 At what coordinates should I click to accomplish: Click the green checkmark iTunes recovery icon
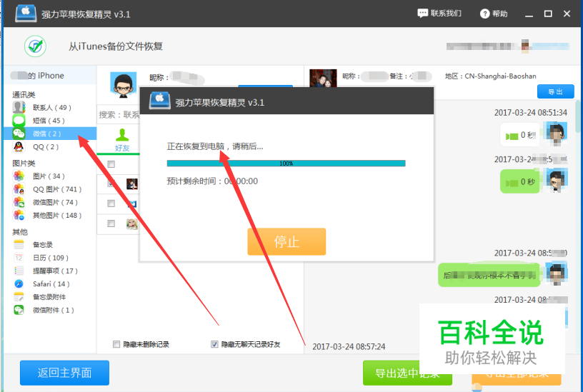[x=35, y=46]
